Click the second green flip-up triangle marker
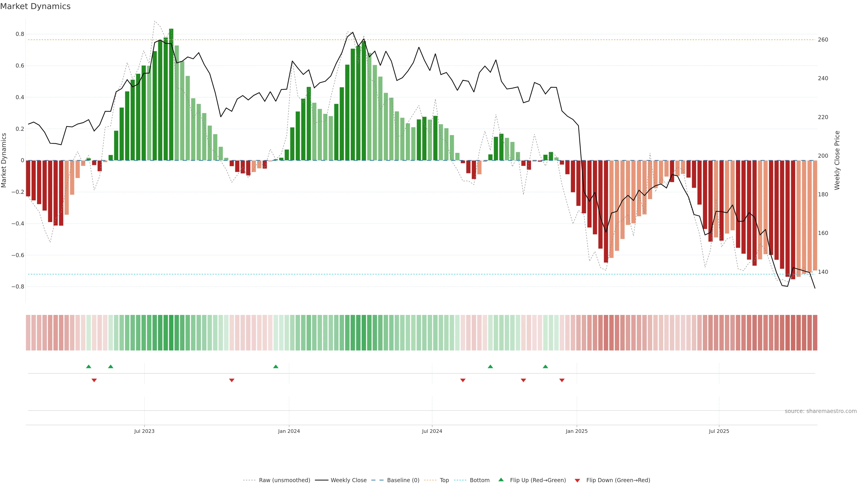The image size is (868, 488). click(x=111, y=366)
